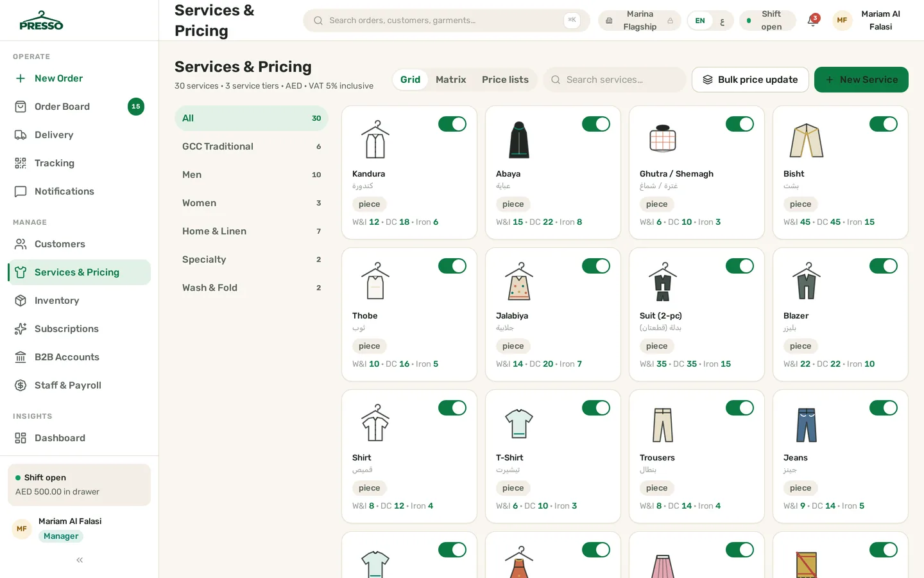
Task: Switch language to Arabic
Action: tap(723, 21)
